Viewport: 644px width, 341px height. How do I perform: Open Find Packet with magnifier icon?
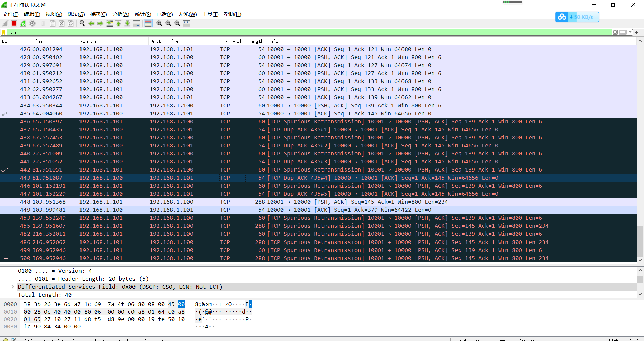[82, 23]
